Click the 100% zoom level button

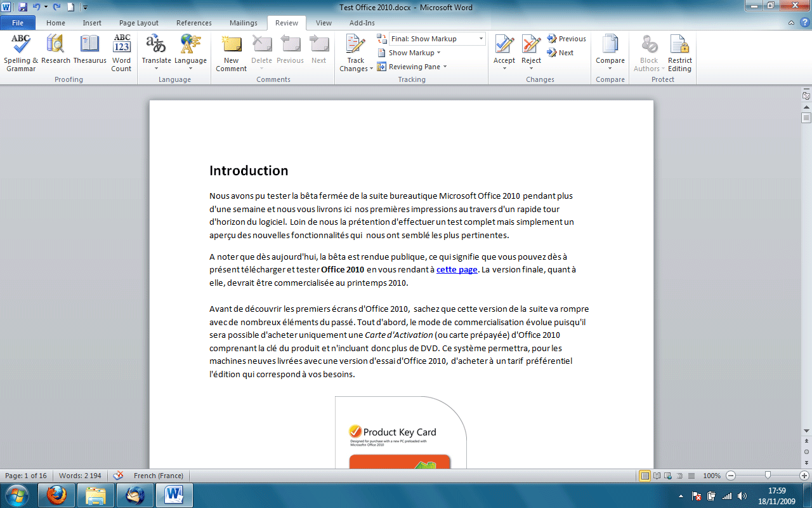tap(712, 476)
